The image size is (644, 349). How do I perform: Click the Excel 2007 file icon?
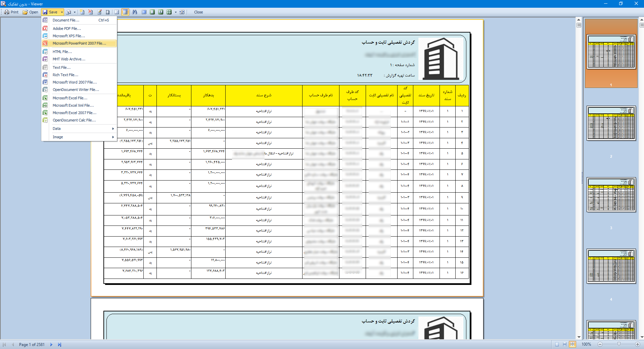point(45,113)
